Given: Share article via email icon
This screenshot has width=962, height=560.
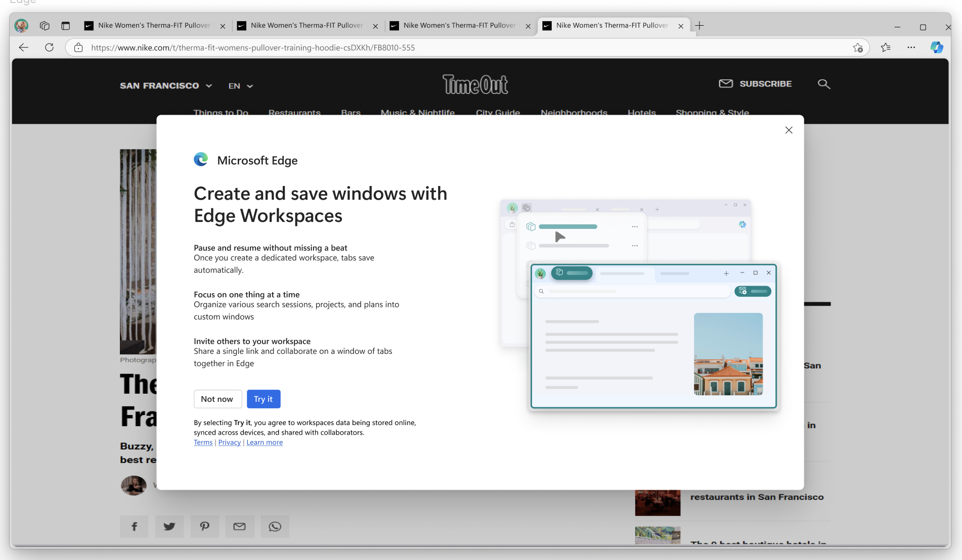Looking at the screenshot, I should [240, 527].
